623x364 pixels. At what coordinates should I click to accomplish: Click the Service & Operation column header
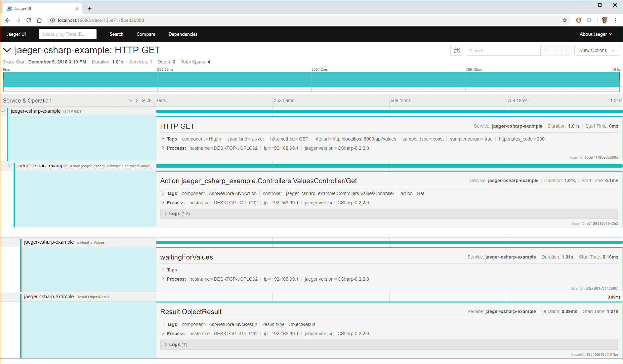[x=27, y=101]
